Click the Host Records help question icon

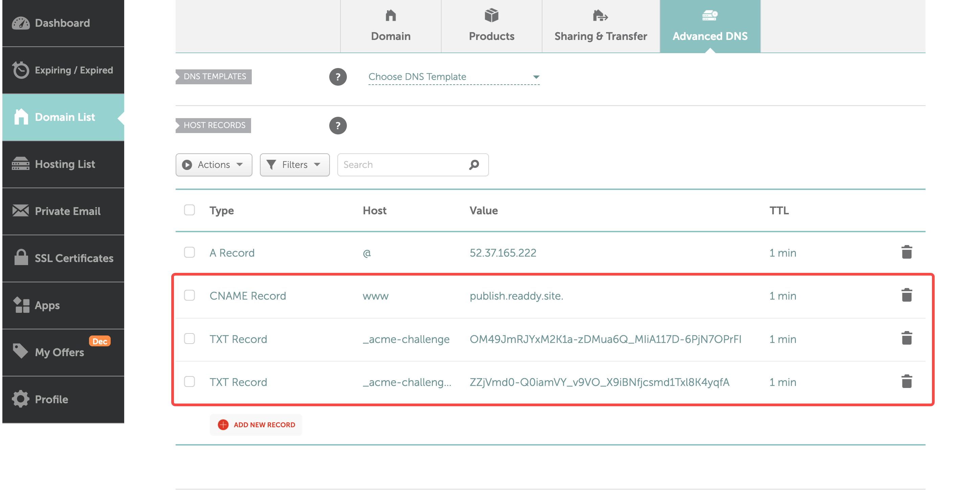pos(337,126)
